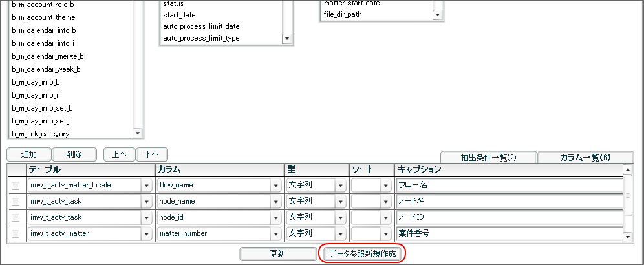The width and height of the screenshot is (644, 265).
Task: Open table dropdown in node_name row
Action: pos(147,202)
